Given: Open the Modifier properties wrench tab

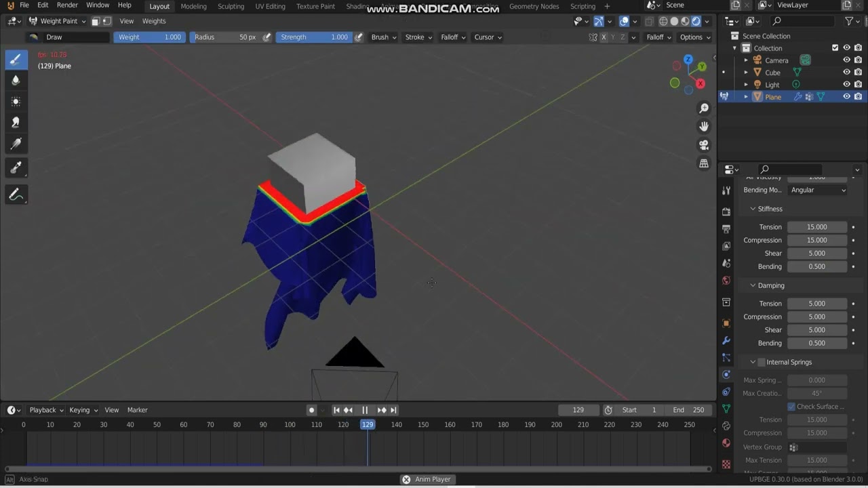Looking at the screenshot, I should [x=726, y=340].
